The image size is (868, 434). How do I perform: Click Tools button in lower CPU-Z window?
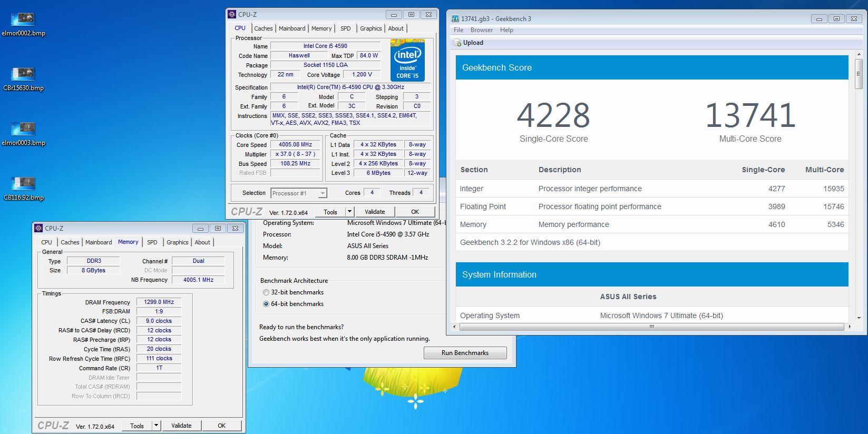click(137, 426)
